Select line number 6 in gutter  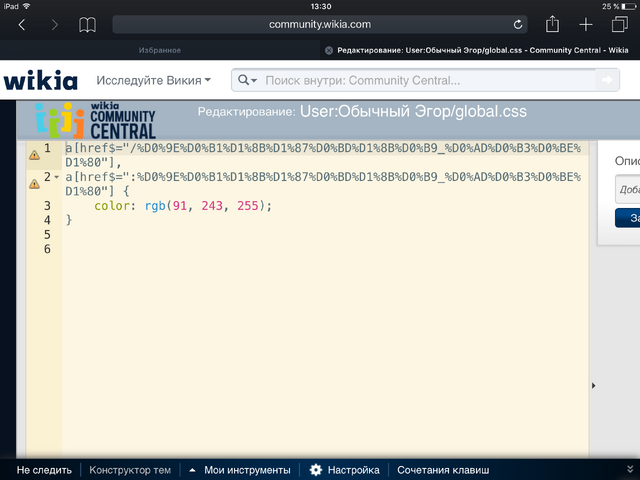(47, 249)
